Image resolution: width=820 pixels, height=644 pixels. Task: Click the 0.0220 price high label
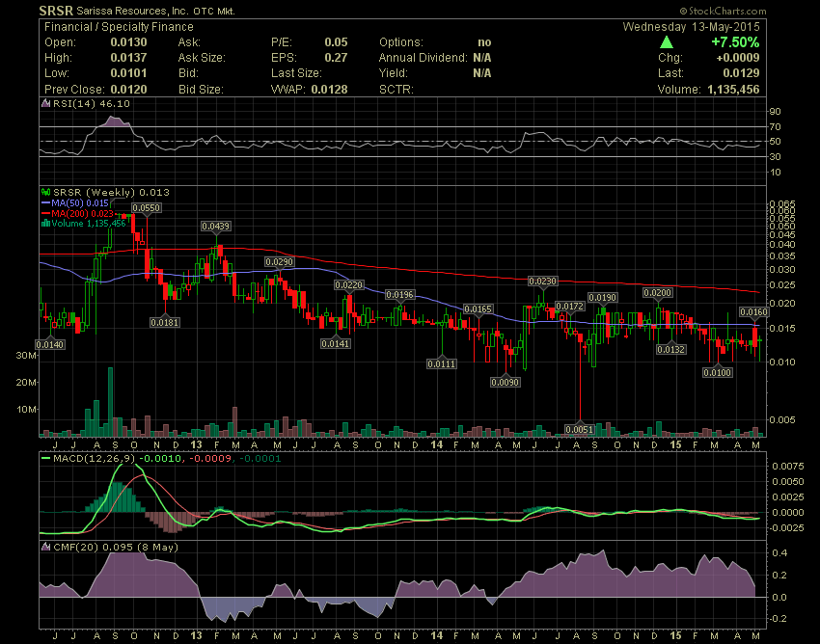pos(349,285)
